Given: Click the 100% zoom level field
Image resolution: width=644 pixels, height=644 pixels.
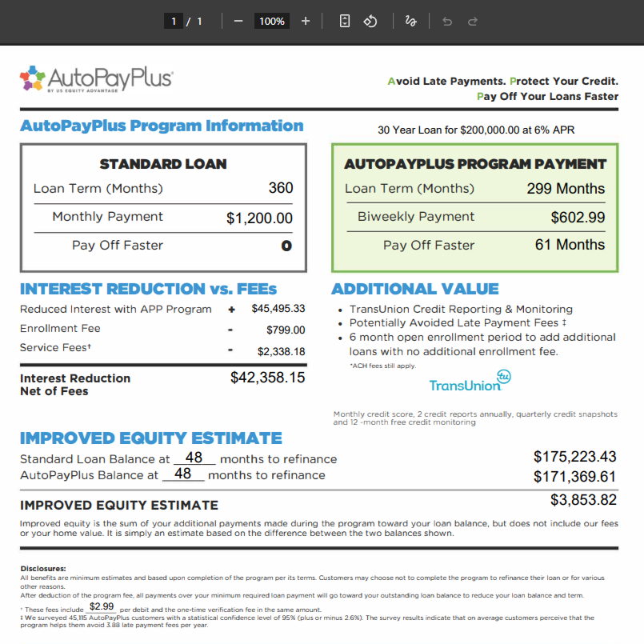Looking at the screenshot, I should pyautogui.click(x=271, y=22).
